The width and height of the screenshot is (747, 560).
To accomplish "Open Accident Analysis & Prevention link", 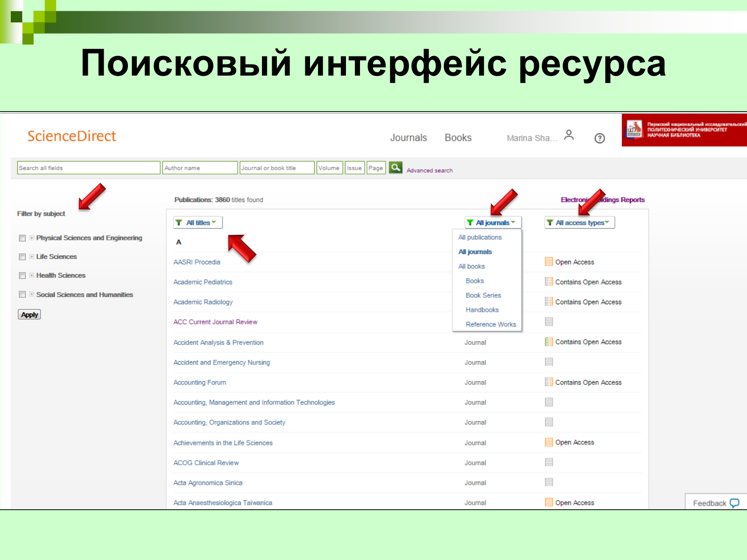I will coord(218,343).
